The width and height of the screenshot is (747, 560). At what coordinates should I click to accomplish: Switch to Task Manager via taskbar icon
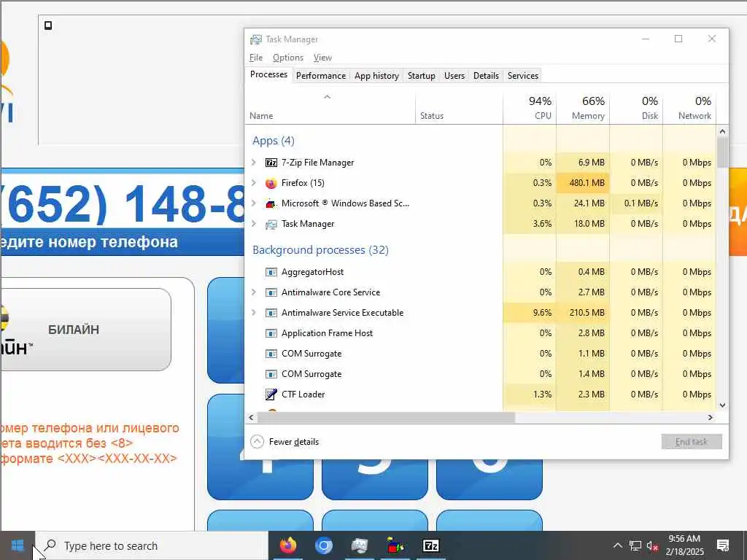point(359,545)
